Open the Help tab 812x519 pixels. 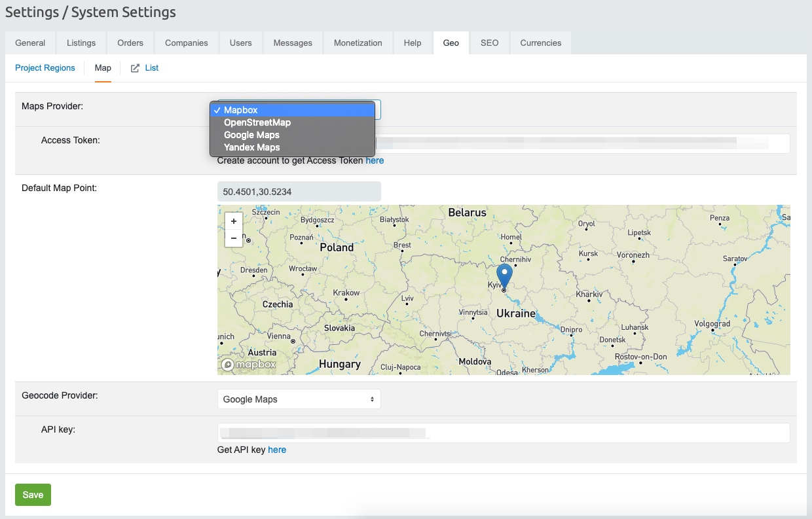[413, 43]
